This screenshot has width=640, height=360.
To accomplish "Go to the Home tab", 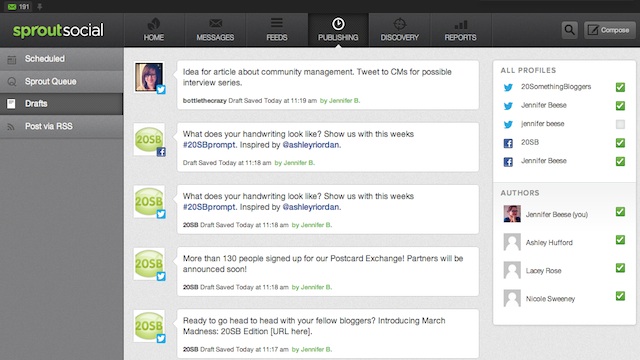I will click(x=154, y=30).
